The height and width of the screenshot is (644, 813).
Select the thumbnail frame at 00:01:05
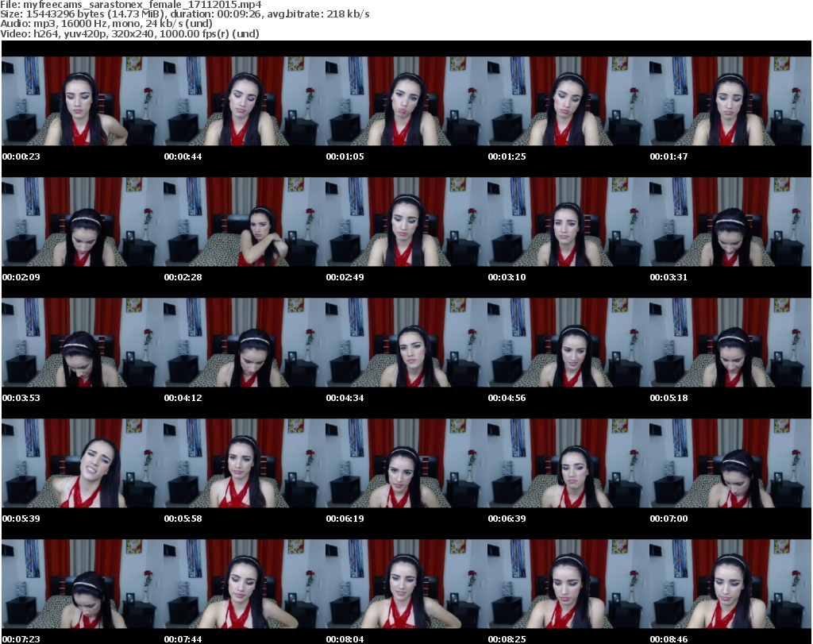click(x=406, y=101)
